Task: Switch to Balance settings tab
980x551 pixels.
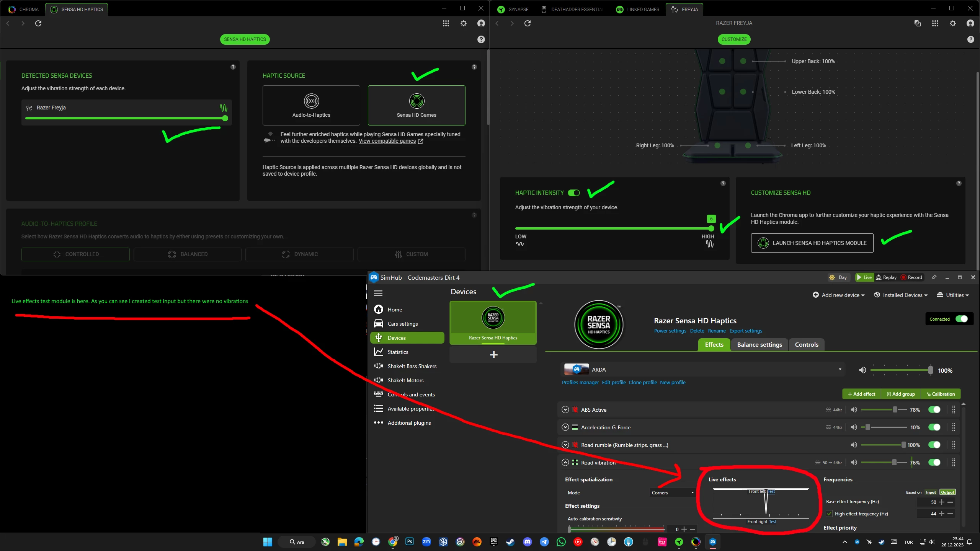Action: pos(759,345)
